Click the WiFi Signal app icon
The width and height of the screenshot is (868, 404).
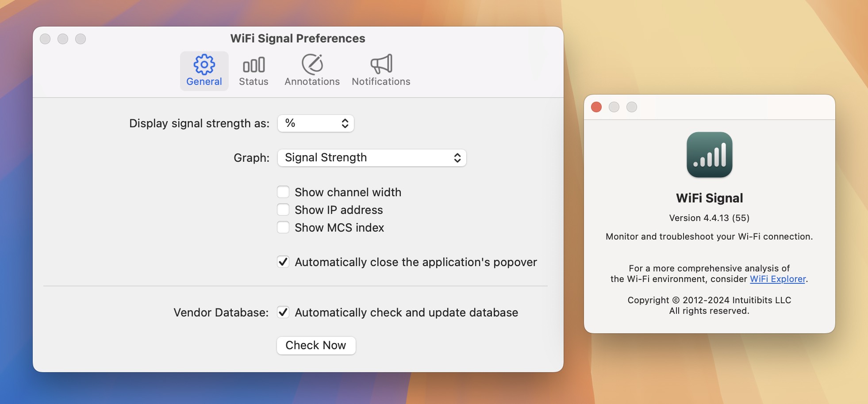tap(709, 155)
